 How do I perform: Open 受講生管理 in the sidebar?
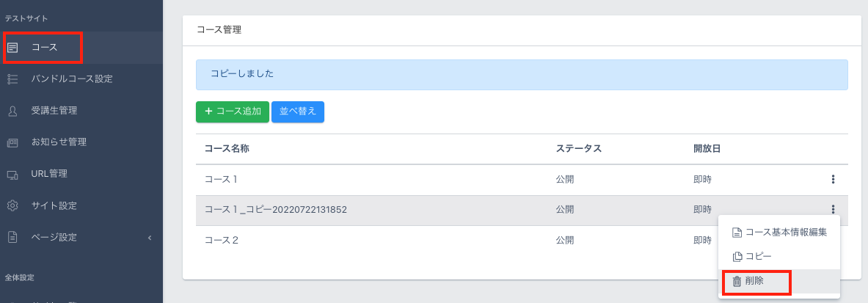point(54,111)
